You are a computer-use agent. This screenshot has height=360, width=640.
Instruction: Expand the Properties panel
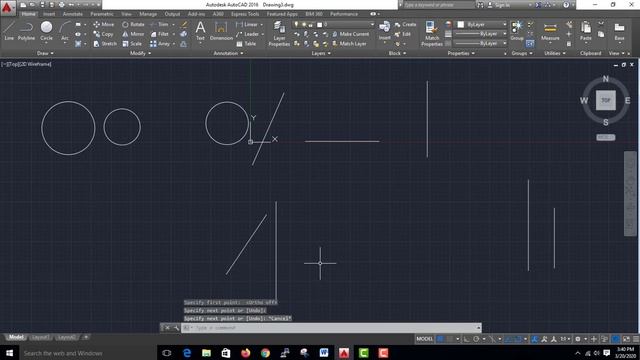tap(461, 53)
